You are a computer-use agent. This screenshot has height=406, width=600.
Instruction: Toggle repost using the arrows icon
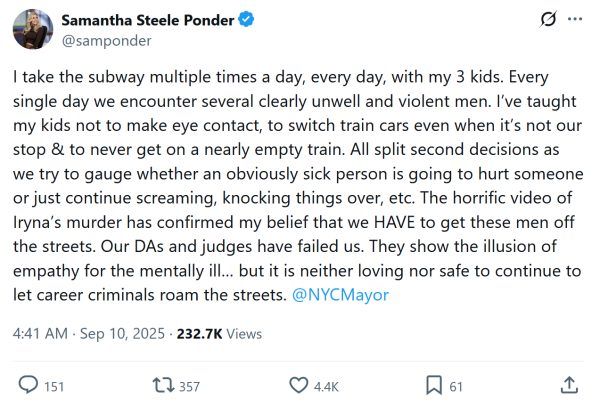161,385
